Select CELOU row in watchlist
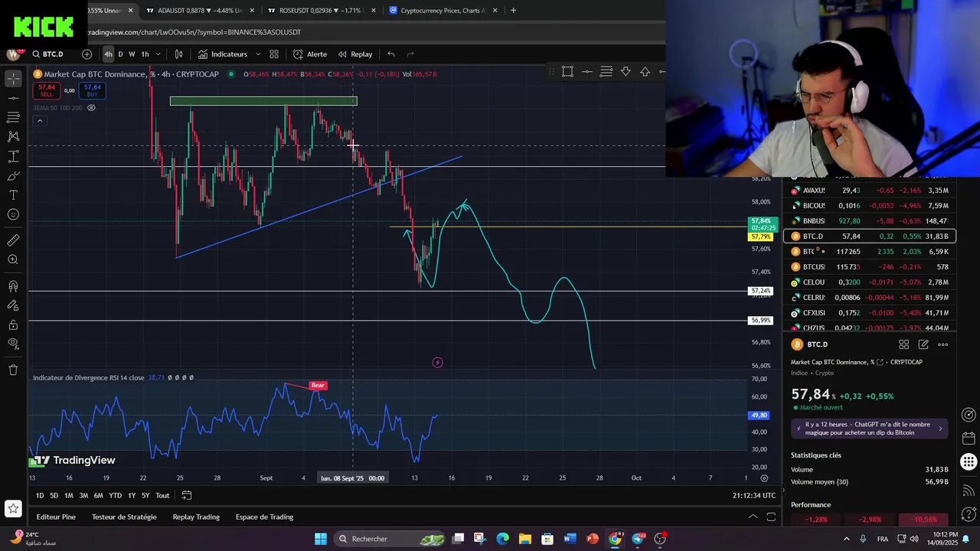Viewport: 980px width, 551px height. [x=870, y=282]
